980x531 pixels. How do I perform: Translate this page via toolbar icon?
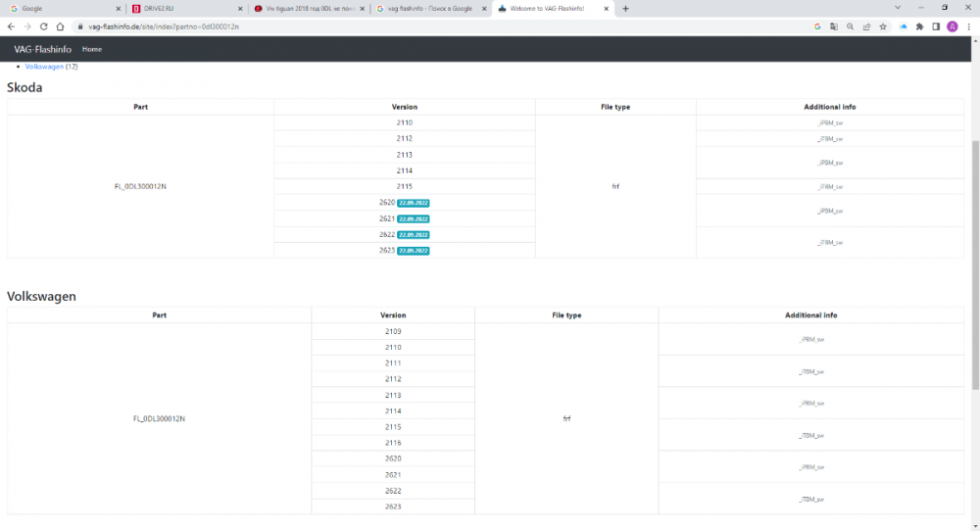(834, 26)
